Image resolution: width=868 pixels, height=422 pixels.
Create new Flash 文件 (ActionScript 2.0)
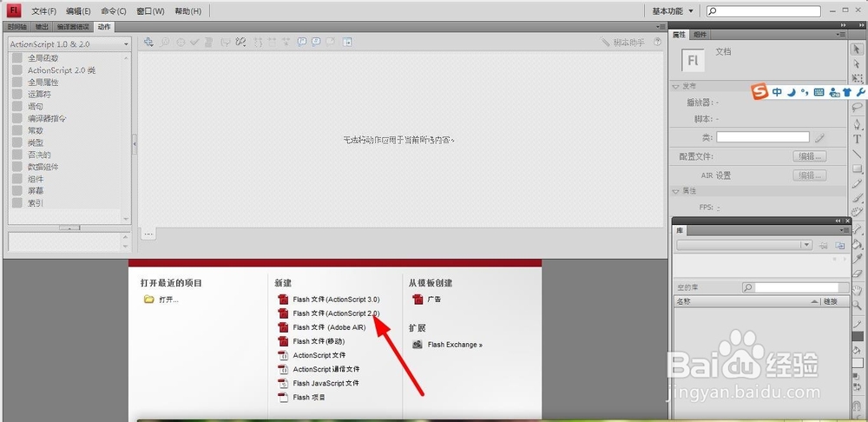pyautogui.click(x=329, y=313)
